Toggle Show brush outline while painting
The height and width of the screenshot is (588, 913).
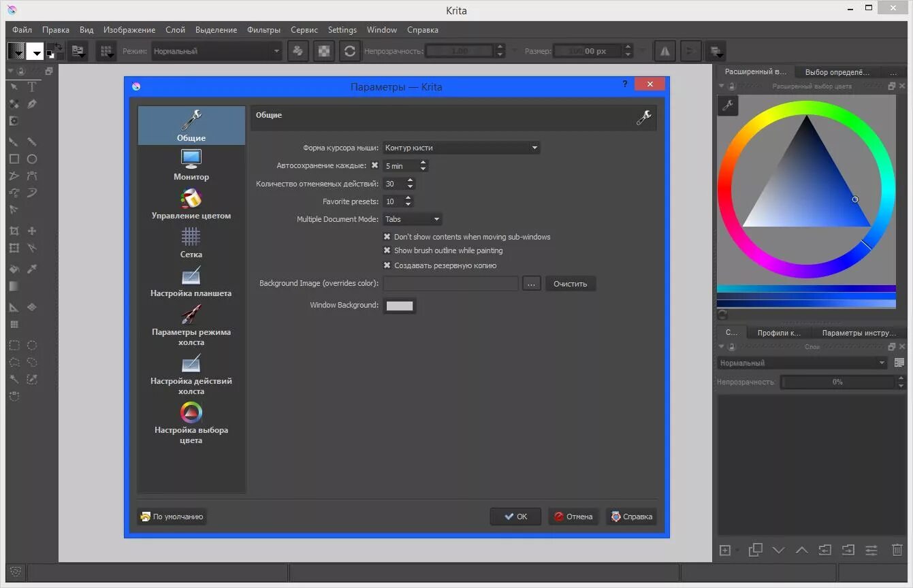387,250
